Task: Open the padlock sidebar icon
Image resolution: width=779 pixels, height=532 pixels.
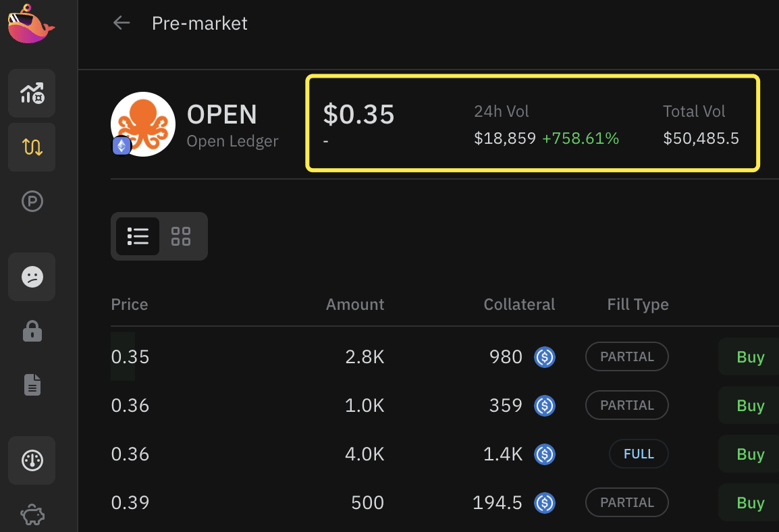Action: 32,331
